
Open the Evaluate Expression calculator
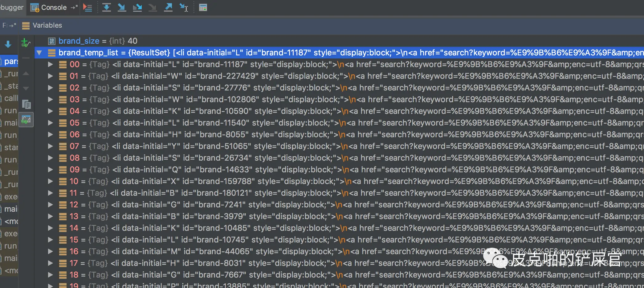(203, 7)
